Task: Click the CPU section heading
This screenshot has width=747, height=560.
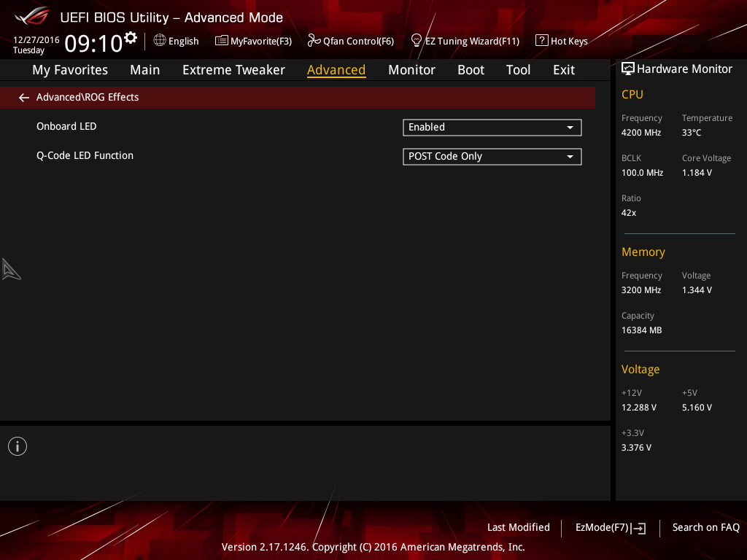Action: coord(632,94)
